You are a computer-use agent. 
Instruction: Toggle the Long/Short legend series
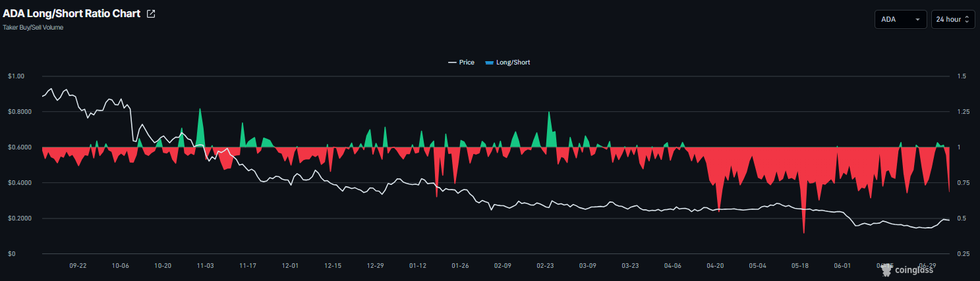[507, 63]
